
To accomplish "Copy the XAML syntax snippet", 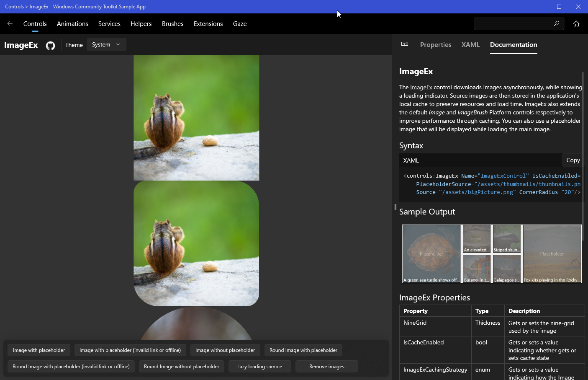I will tap(573, 160).
